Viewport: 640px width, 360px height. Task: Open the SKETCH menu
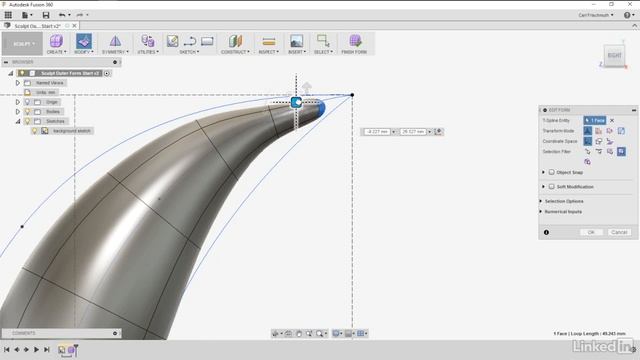pyautogui.click(x=189, y=52)
